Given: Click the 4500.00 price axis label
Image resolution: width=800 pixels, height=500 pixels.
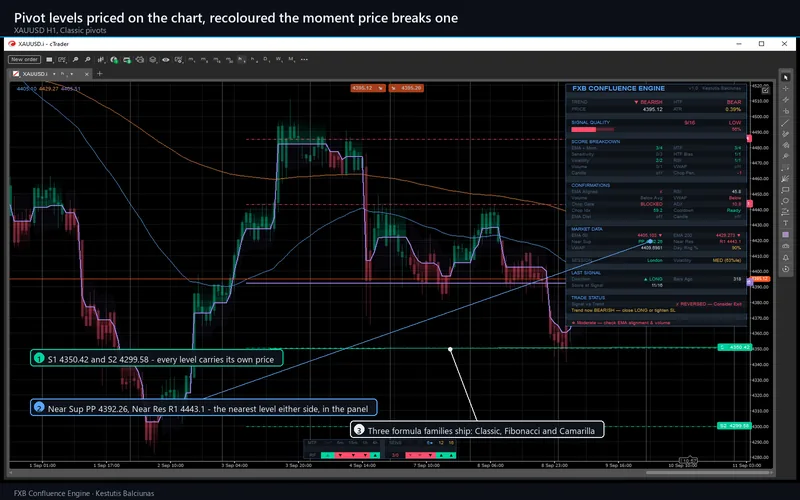Looking at the screenshot, I should click(760, 116).
